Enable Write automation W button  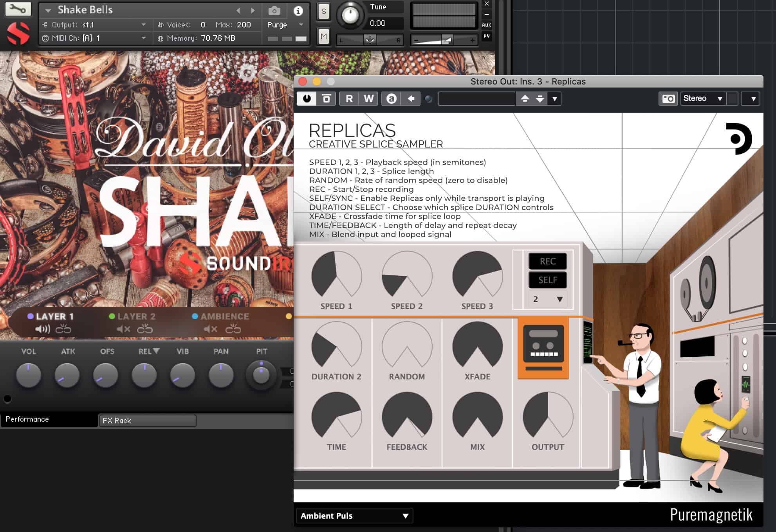[368, 99]
